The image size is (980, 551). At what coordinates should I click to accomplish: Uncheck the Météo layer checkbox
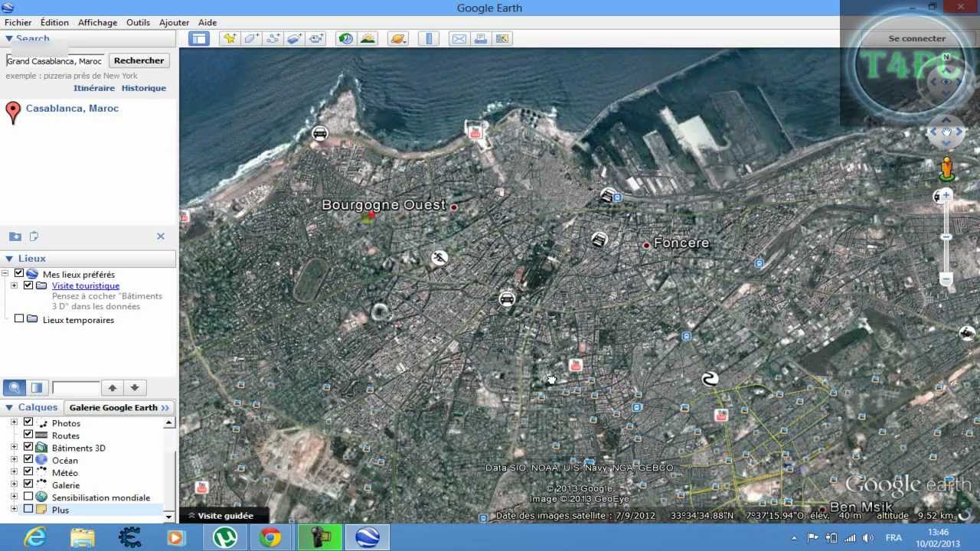coord(28,471)
